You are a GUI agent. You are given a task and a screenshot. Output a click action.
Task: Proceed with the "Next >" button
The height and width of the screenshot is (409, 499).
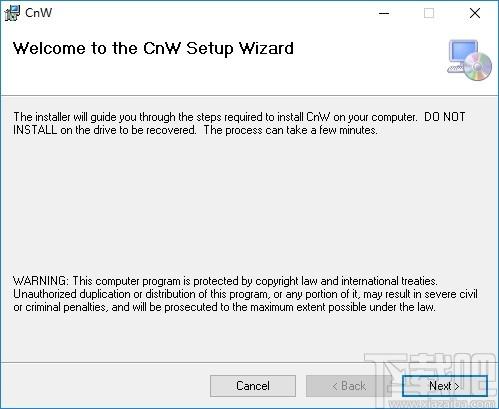pos(445,386)
